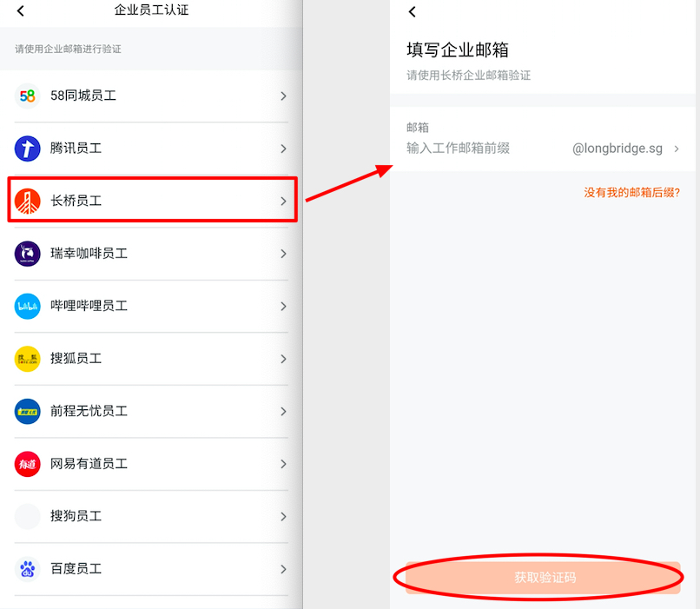Click the 哔哩哔哩 bilibili logo icon
Viewport: 700px width, 609px height.
[27, 307]
